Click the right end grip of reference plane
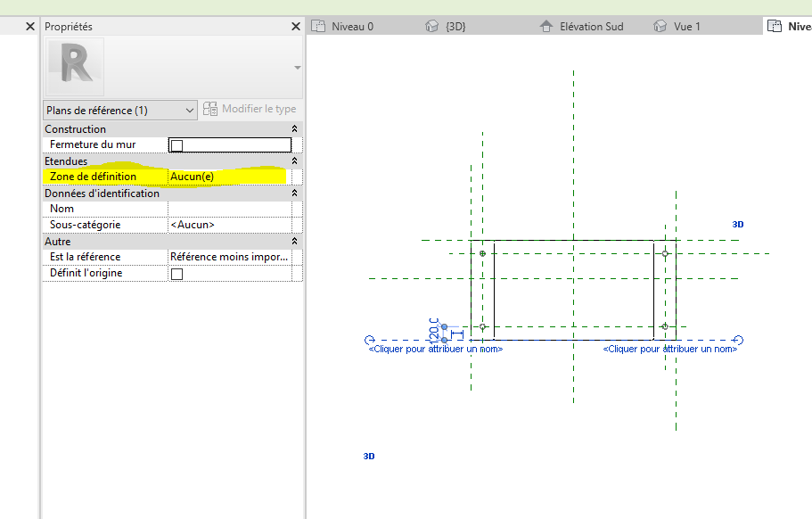This screenshot has height=519, width=812. coord(737,340)
